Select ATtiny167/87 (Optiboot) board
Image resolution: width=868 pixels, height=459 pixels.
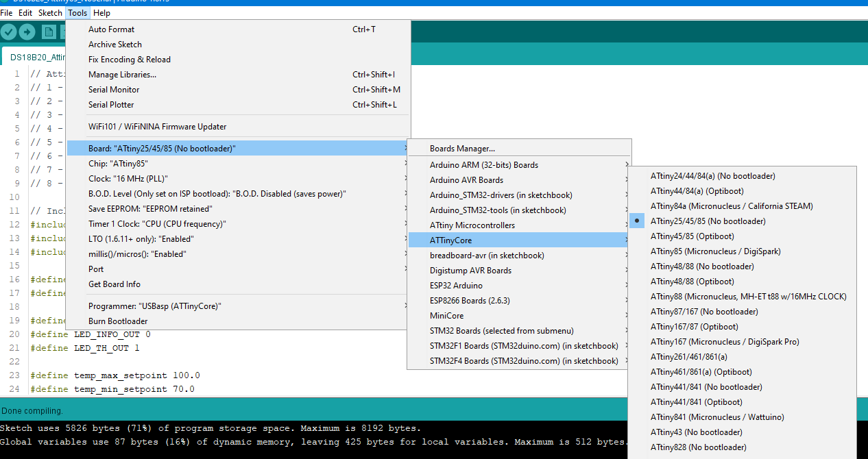[743, 327]
